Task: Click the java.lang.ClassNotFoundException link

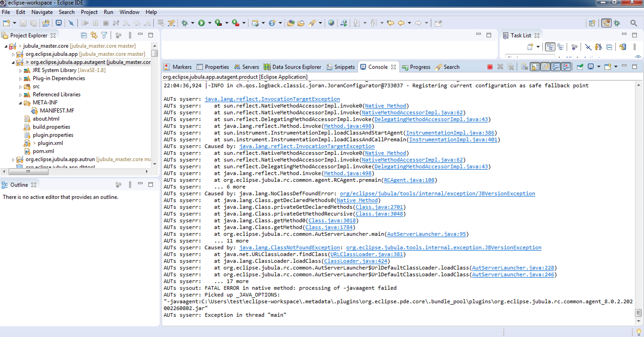Action: pyautogui.click(x=289, y=247)
